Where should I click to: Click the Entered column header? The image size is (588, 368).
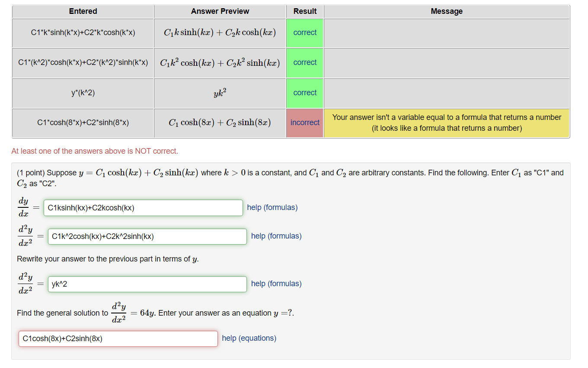[x=83, y=11]
